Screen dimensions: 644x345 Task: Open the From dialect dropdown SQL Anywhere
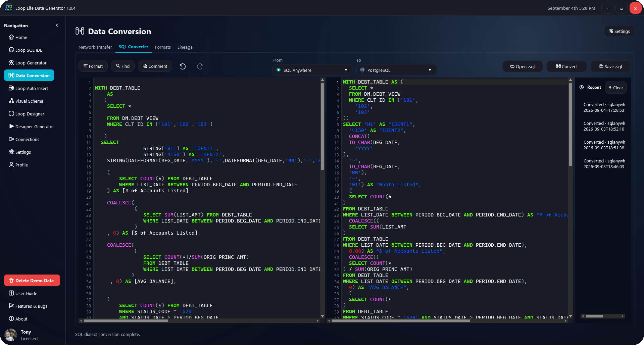point(312,70)
